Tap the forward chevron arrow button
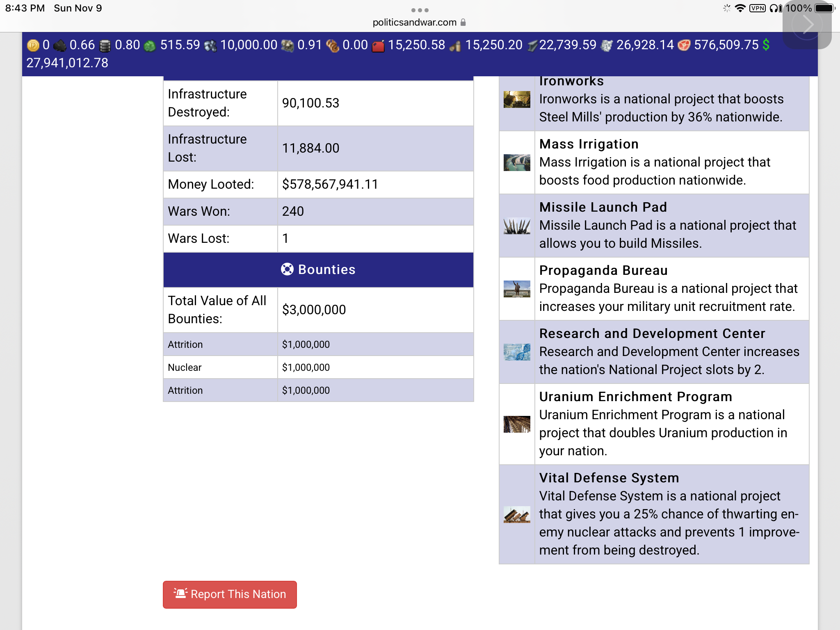This screenshot has height=630, width=840. pyautogui.click(x=807, y=25)
